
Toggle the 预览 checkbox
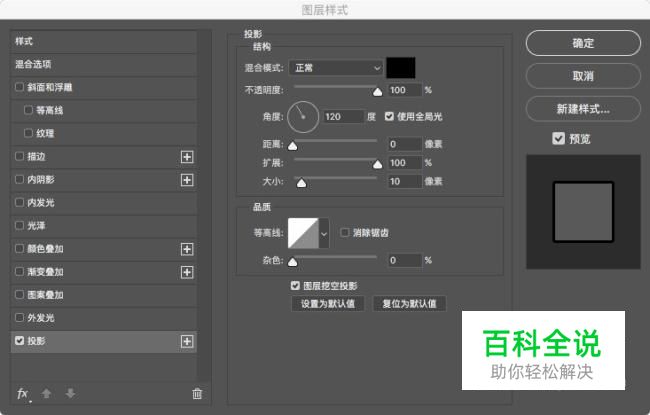558,138
